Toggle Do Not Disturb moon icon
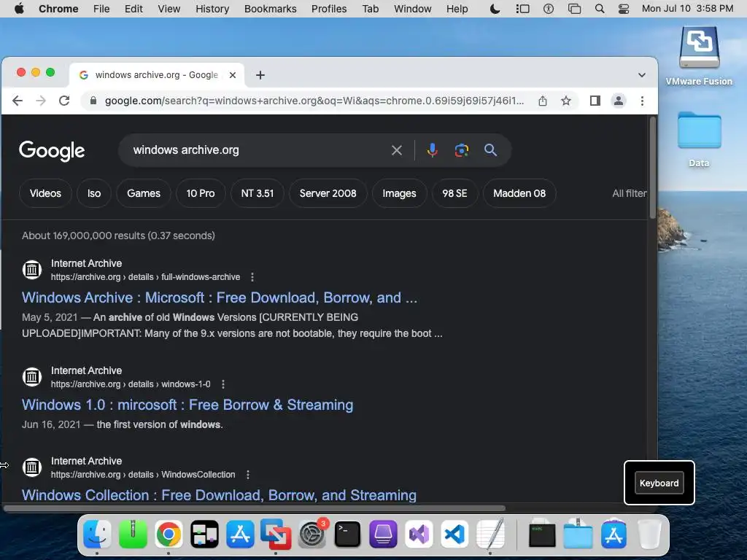Image resolution: width=747 pixels, height=560 pixels. pos(495,9)
